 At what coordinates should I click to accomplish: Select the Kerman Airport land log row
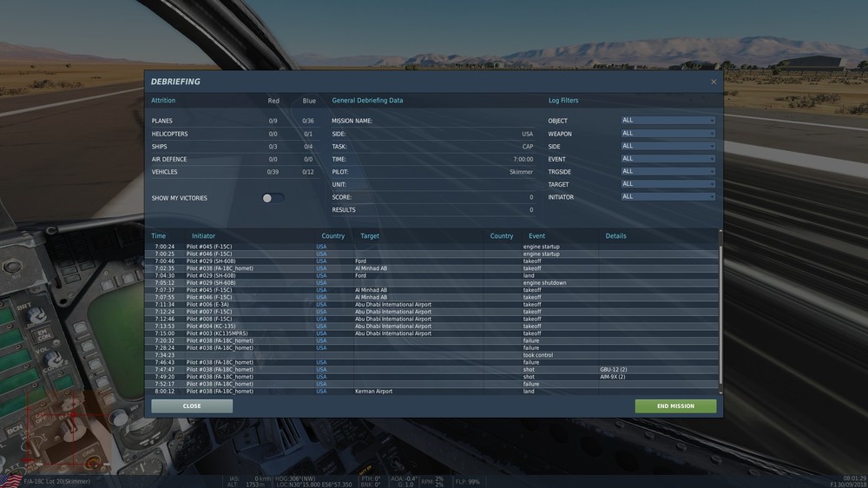coord(434,391)
